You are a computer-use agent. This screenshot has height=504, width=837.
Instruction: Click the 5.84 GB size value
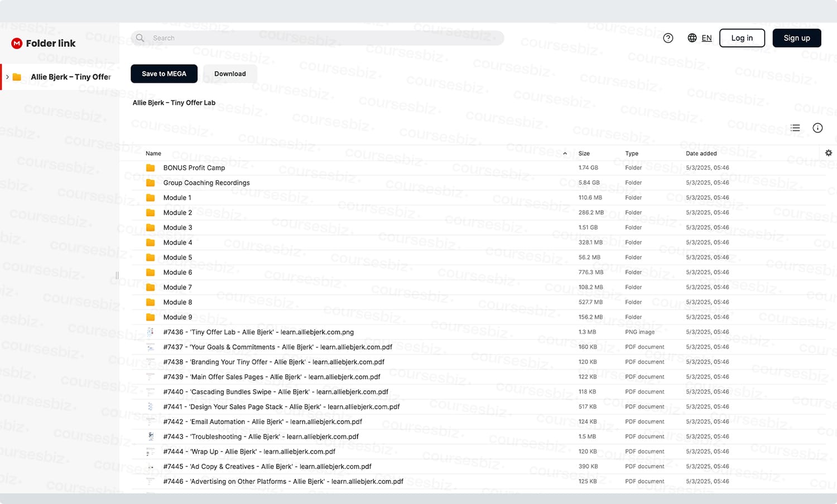pos(589,183)
